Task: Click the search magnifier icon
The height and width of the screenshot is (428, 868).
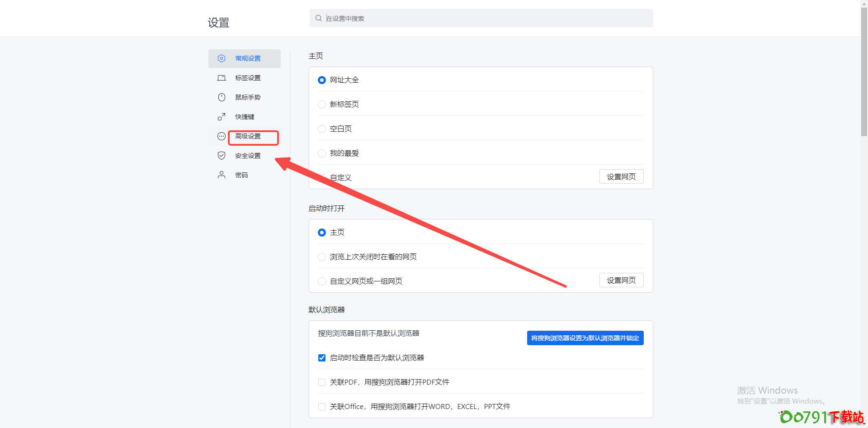Action: (x=319, y=18)
